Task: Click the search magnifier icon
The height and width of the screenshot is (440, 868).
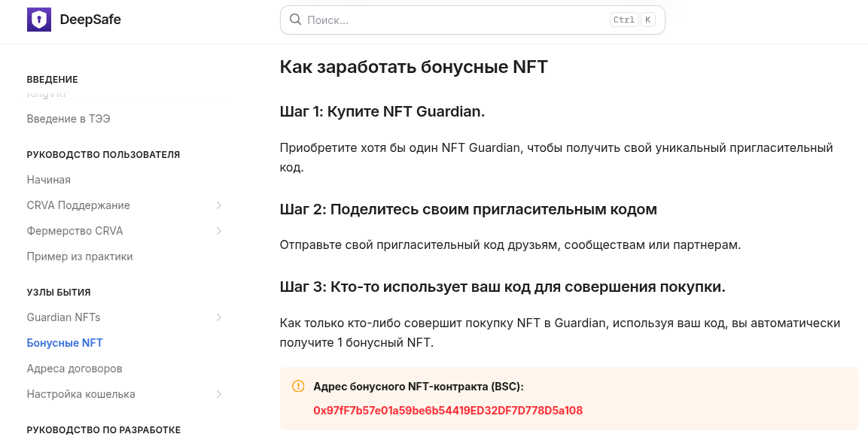Action: click(295, 20)
